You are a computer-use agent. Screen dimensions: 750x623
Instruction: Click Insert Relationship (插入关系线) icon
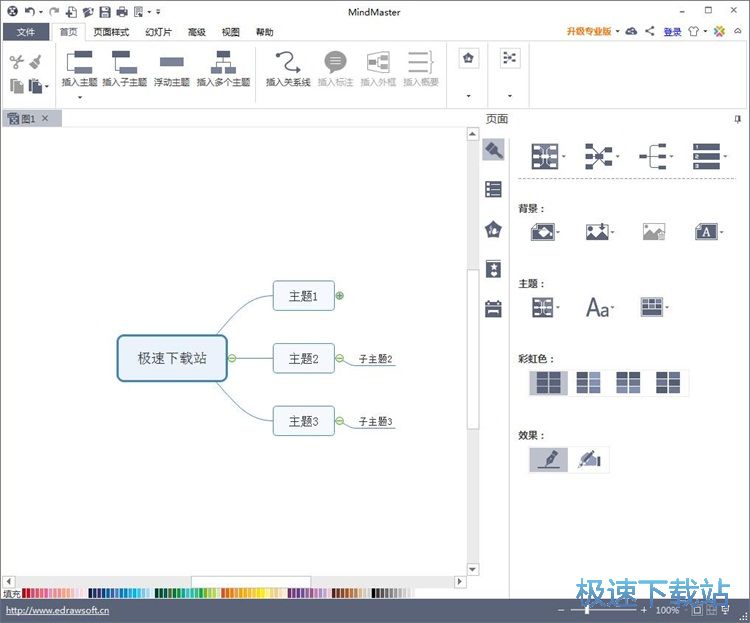pyautogui.click(x=287, y=62)
